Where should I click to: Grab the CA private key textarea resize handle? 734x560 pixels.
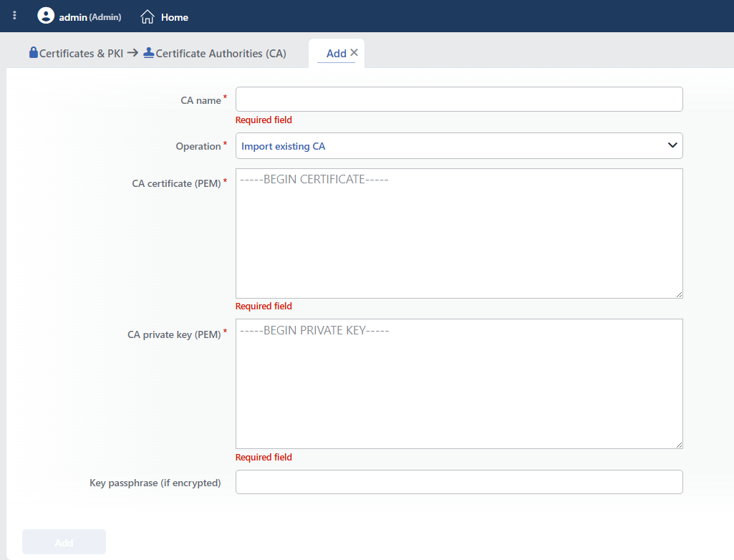pyautogui.click(x=679, y=445)
